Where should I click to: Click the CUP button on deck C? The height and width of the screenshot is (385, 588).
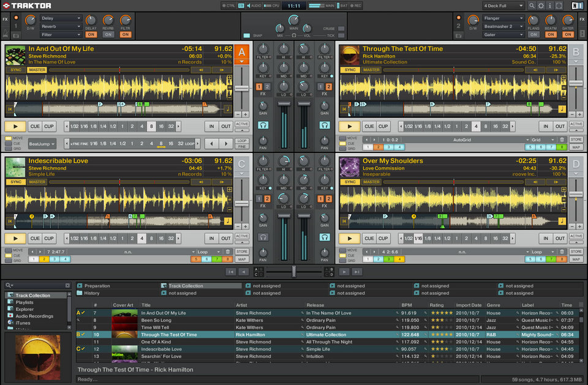pos(49,239)
